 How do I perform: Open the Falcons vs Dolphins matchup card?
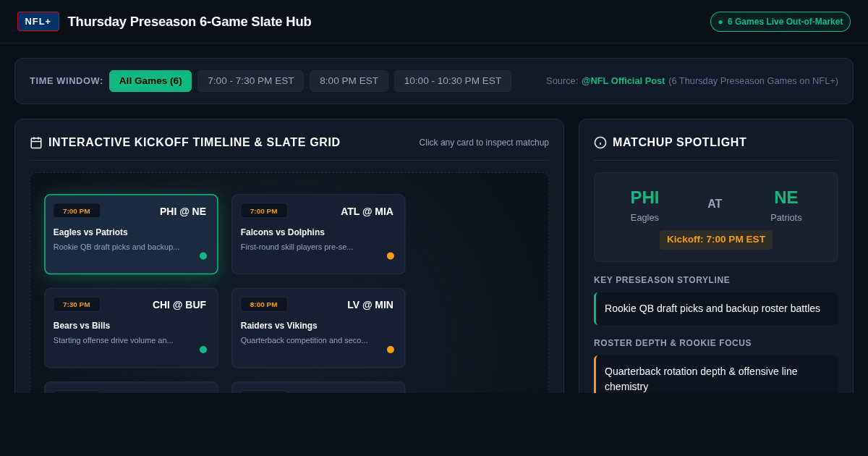click(x=318, y=235)
